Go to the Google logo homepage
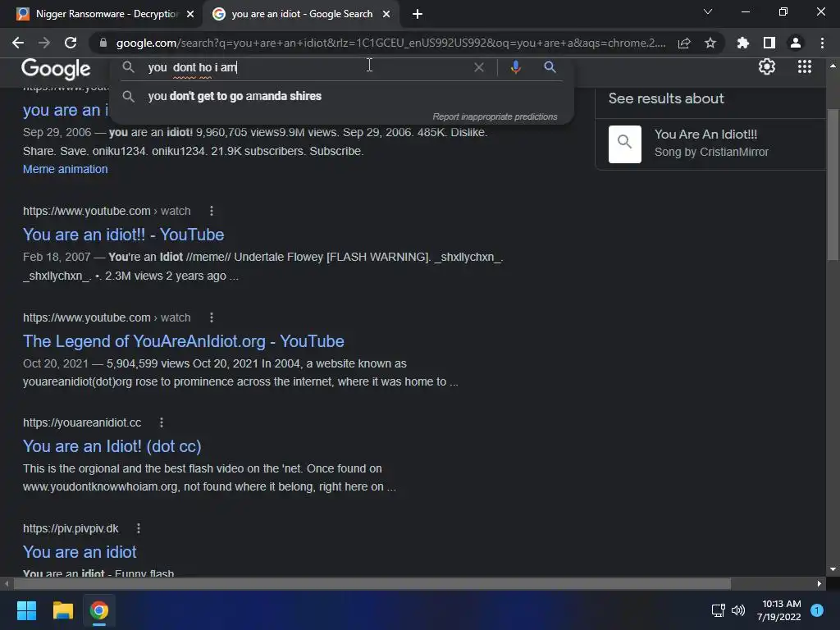Viewport: 840px width, 630px height. point(56,69)
